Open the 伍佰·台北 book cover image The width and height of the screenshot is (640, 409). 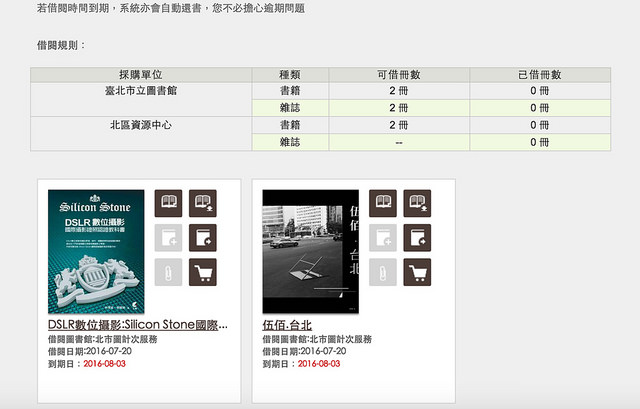click(x=309, y=252)
